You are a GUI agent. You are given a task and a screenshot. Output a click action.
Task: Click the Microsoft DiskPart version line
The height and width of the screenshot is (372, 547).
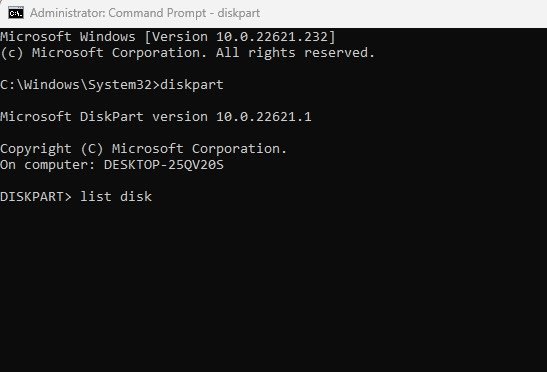[x=156, y=117]
